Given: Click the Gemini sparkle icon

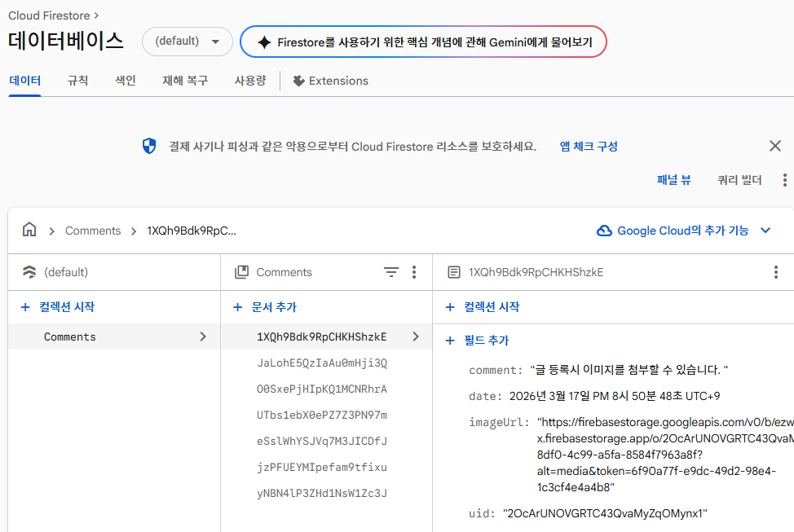Looking at the screenshot, I should point(264,42).
